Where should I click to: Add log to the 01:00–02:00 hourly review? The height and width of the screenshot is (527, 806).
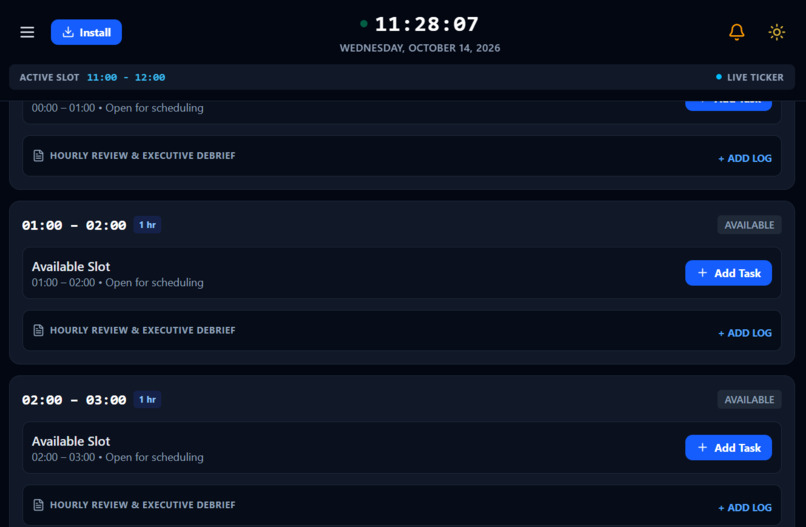(745, 333)
